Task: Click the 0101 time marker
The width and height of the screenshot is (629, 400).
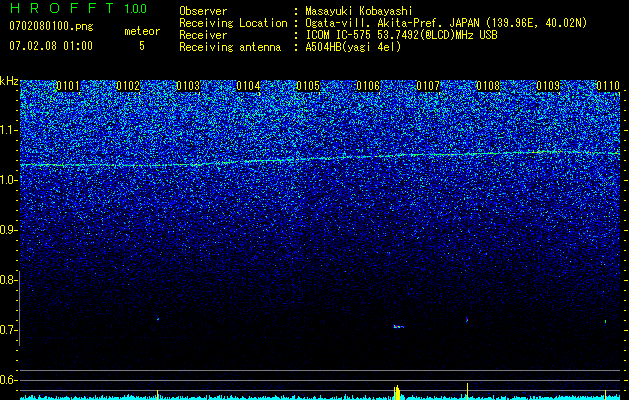Action: 68,86
